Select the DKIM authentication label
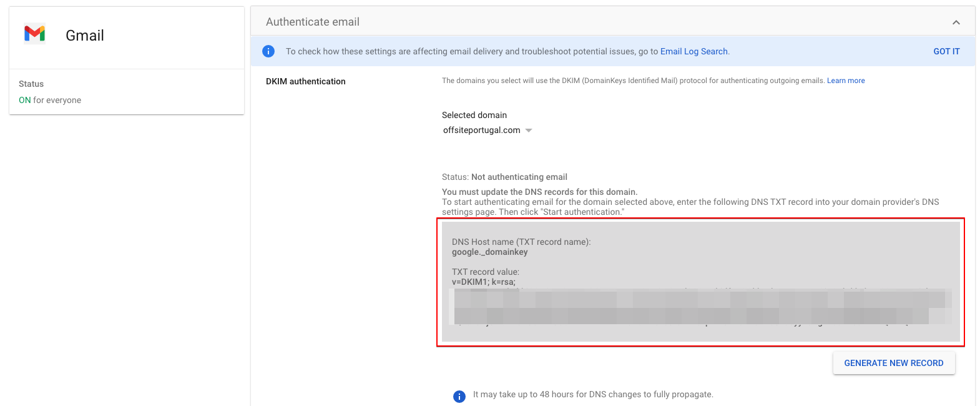 click(x=305, y=81)
